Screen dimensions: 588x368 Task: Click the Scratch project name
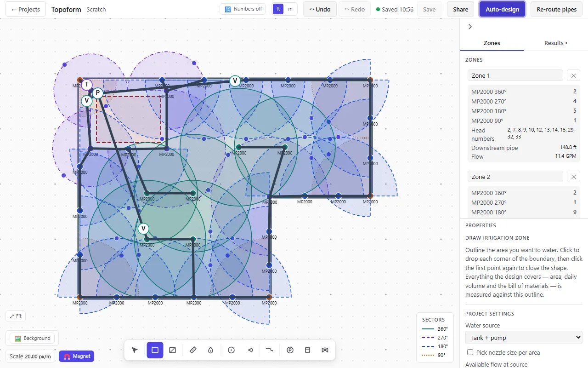pyautogui.click(x=96, y=9)
